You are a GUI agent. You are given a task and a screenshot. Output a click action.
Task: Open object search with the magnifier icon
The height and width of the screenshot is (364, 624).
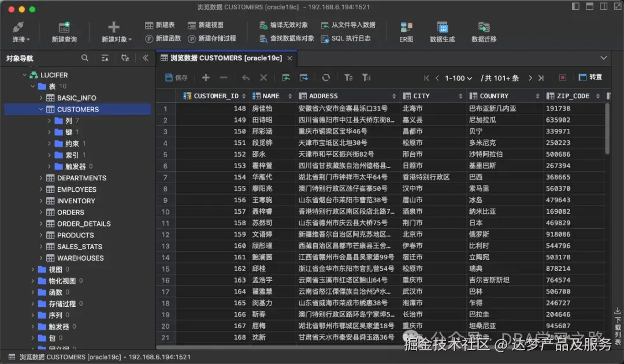[84, 58]
